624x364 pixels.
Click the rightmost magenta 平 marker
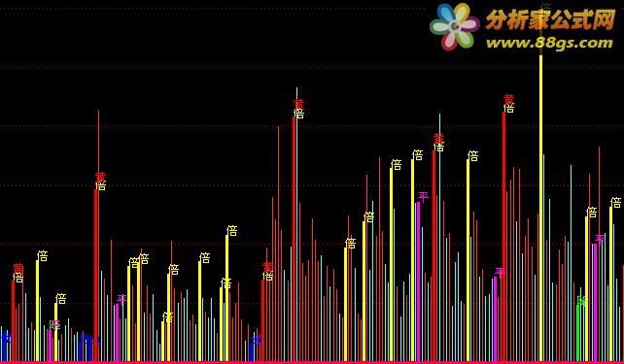tap(600, 238)
